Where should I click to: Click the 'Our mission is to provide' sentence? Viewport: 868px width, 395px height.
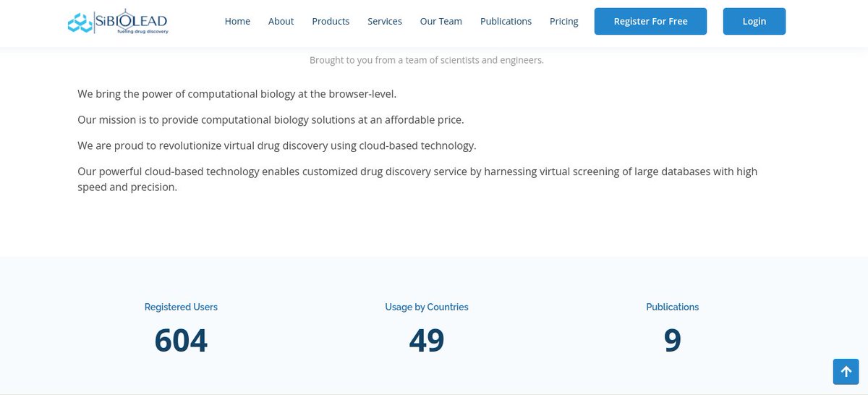(x=271, y=120)
